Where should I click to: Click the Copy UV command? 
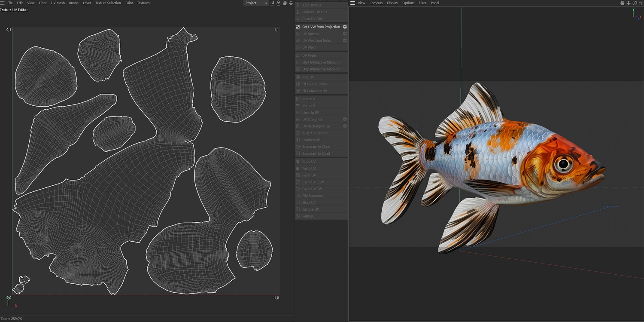click(x=321, y=162)
